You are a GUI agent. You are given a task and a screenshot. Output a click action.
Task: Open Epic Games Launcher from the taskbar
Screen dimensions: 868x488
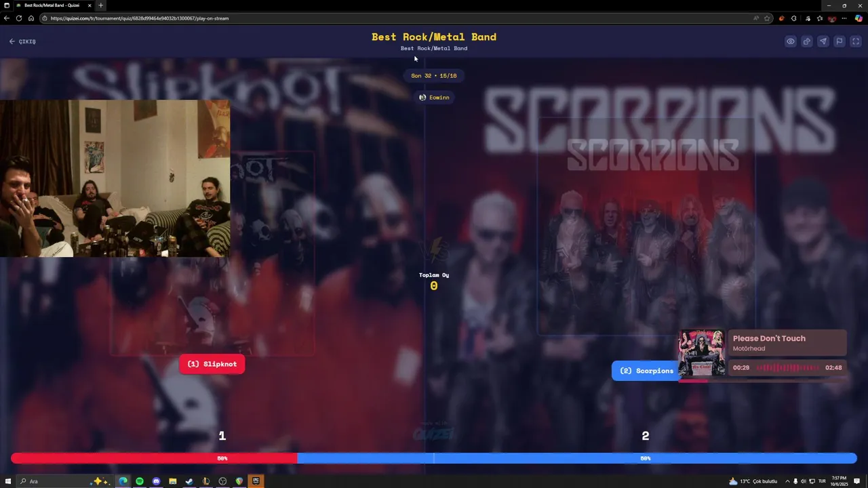(x=256, y=481)
